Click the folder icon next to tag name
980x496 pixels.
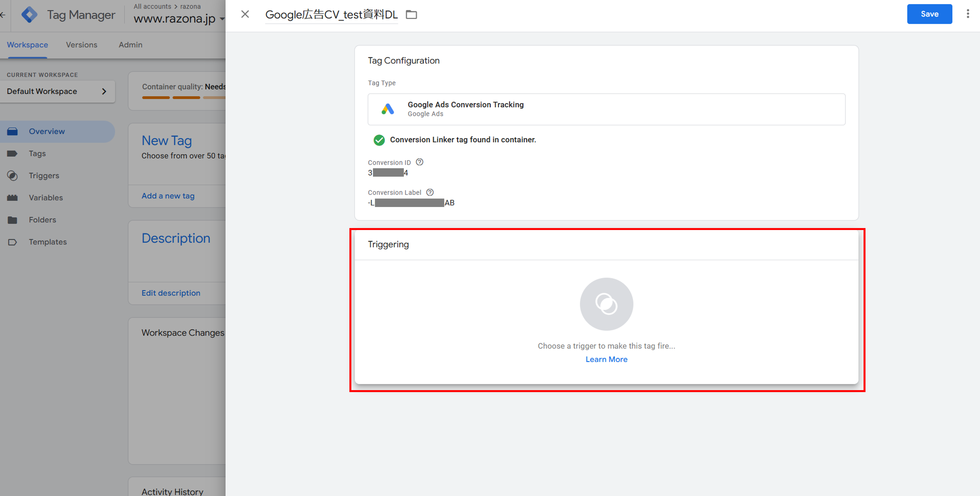click(411, 15)
